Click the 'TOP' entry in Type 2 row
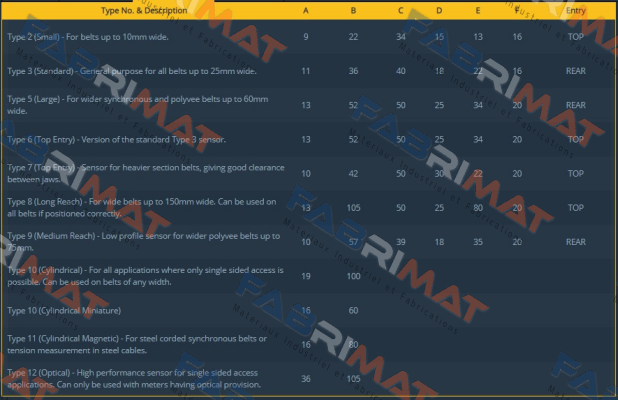This screenshot has width=618, height=400. tap(576, 37)
